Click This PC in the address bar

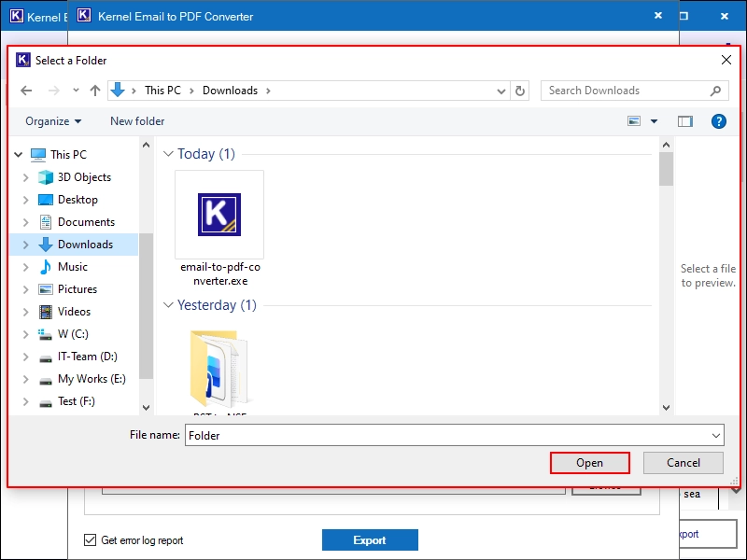coord(162,91)
